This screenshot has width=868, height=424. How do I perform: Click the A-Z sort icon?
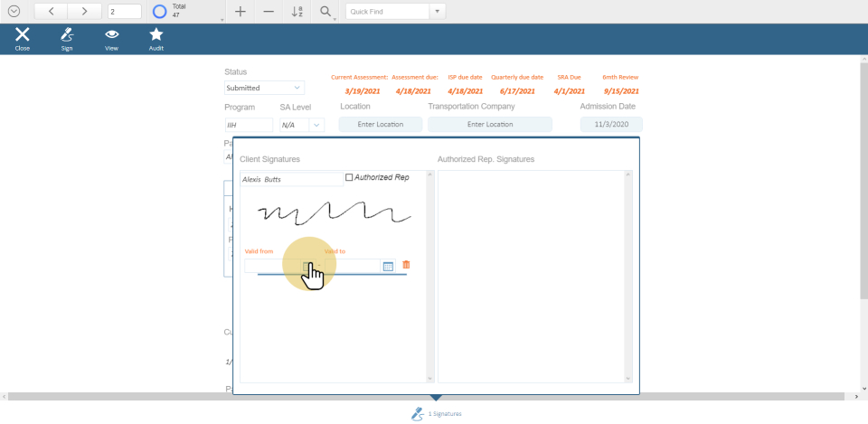coord(297,12)
